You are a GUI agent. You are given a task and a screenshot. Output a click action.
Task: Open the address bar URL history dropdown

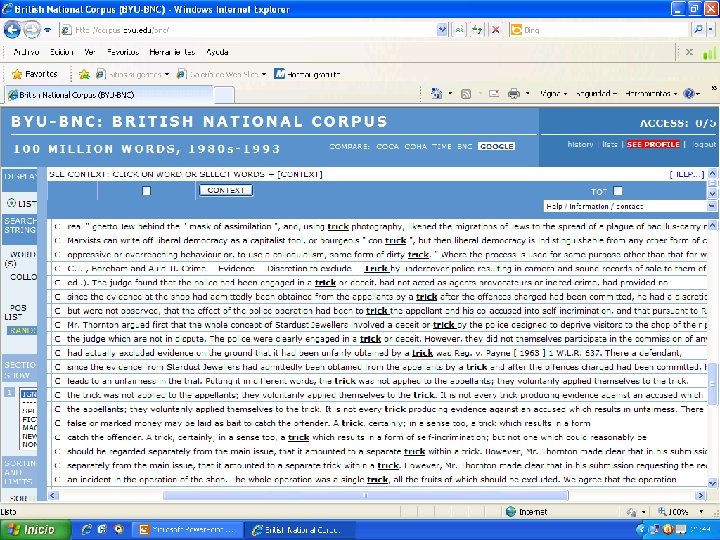[442, 30]
